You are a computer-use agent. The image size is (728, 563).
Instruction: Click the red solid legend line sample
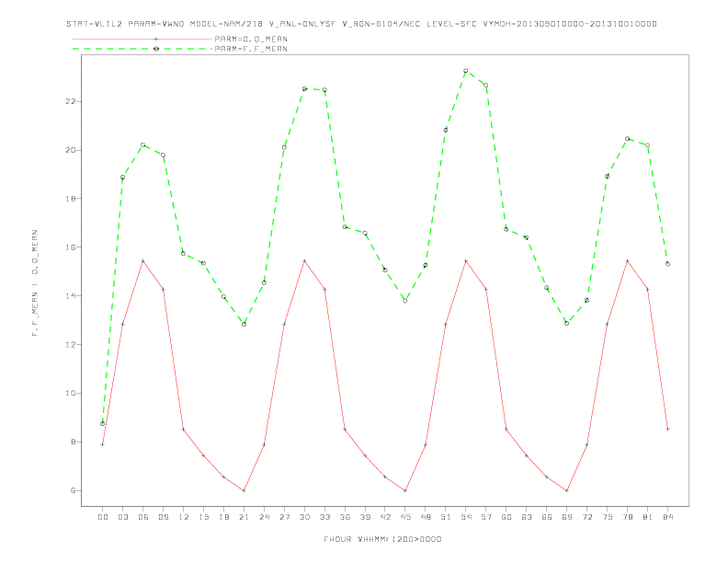[142, 39]
